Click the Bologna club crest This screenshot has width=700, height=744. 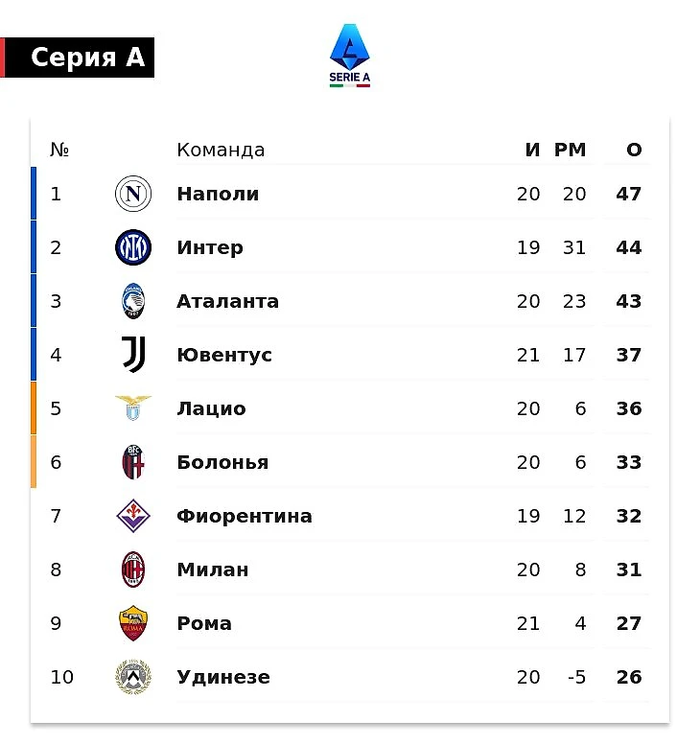pos(133,462)
